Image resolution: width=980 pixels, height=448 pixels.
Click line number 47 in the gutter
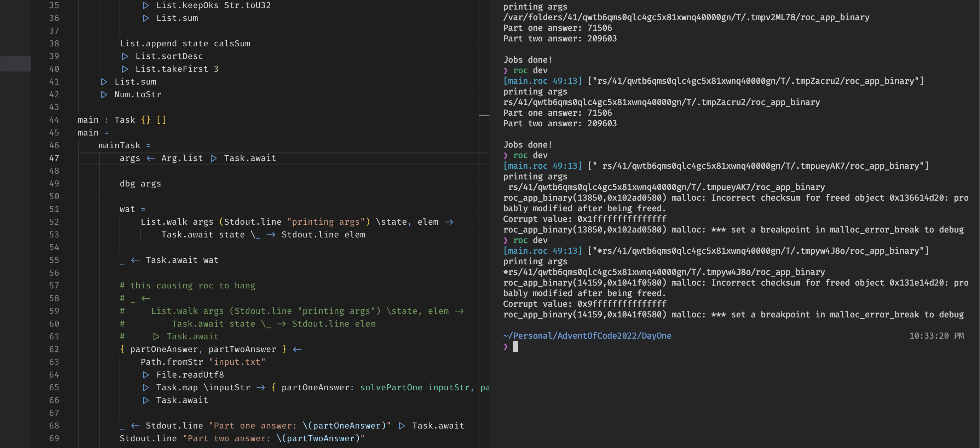click(x=54, y=158)
